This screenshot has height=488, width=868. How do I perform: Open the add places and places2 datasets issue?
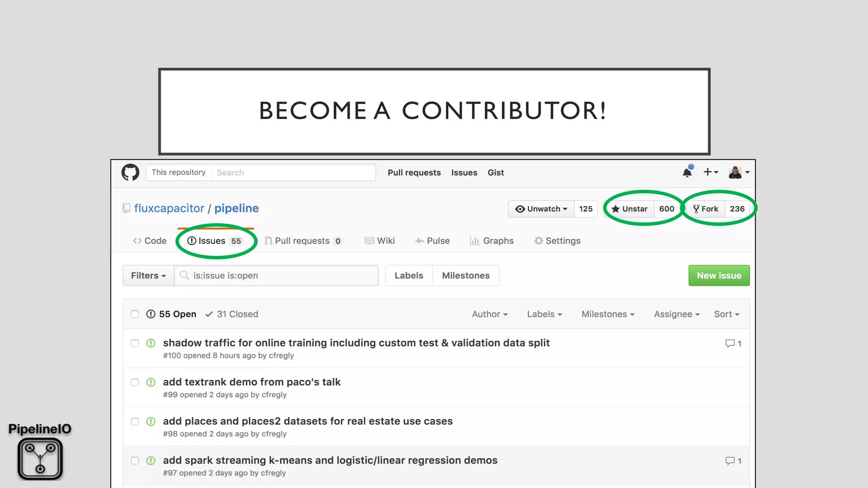(308, 421)
